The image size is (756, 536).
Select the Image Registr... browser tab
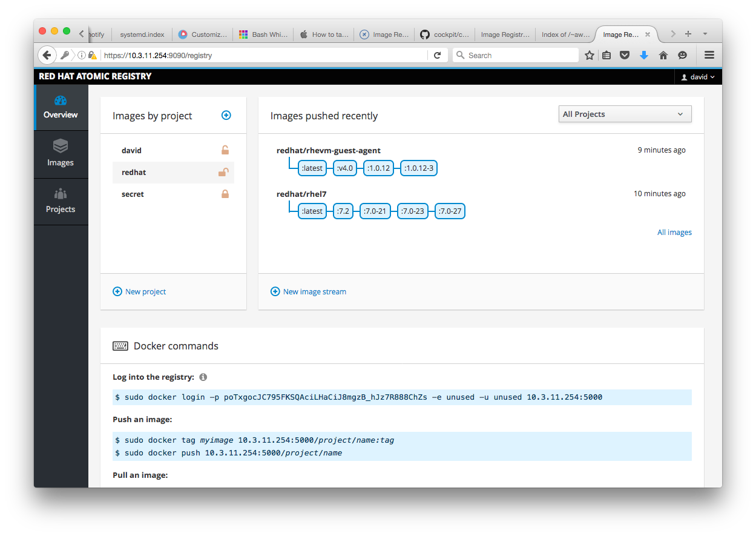(x=504, y=35)
